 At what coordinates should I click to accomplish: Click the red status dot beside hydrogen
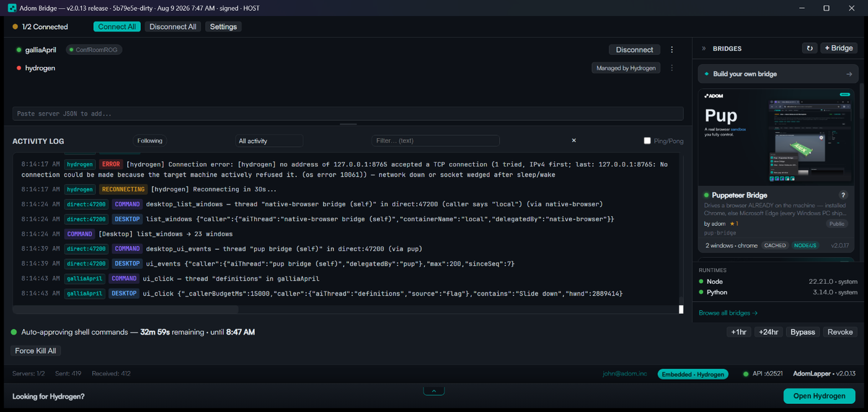[x=19, y=68]
